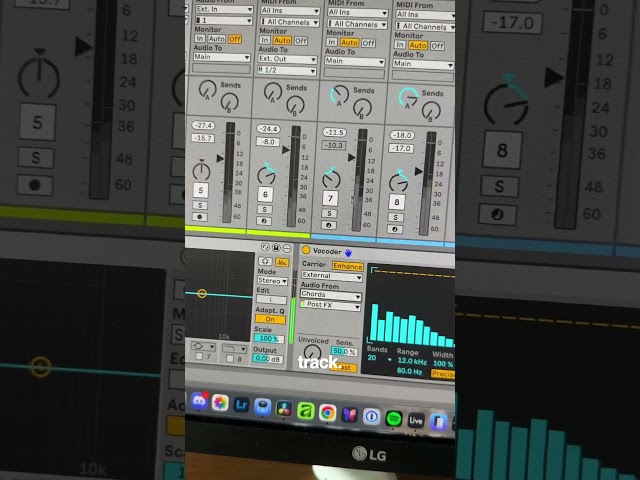Click the device collapse minus icon
This screenshot has width=640, height=480.
(x=287, y=248)
